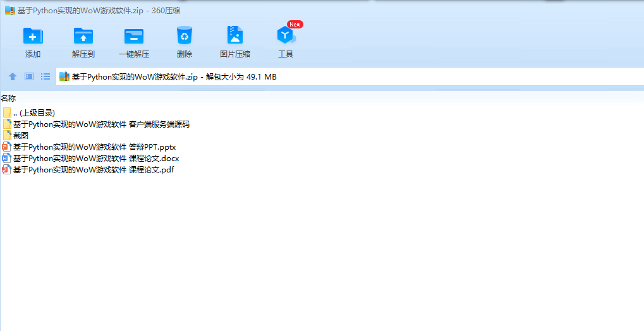Click the folder icon beside 客户端服务端源码
The image size is (644, 331).
pyautogui.click(x=7, y=124)
